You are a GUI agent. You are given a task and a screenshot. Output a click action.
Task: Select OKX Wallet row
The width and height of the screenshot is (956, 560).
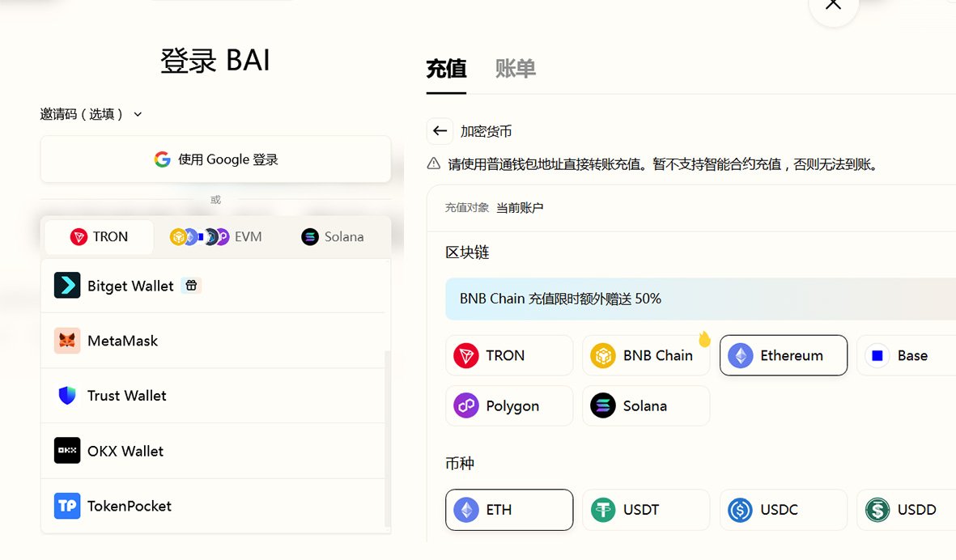click(x=213, y=451)
